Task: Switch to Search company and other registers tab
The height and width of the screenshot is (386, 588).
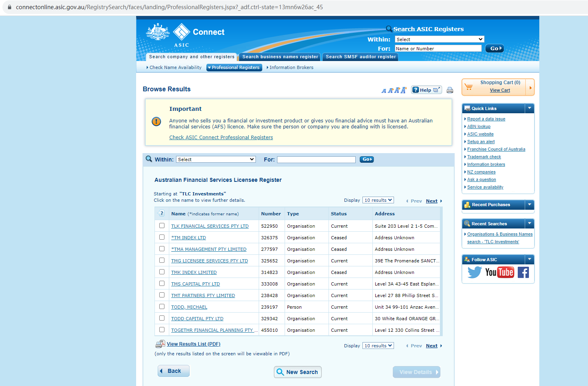Action: [x=192, y=57]
